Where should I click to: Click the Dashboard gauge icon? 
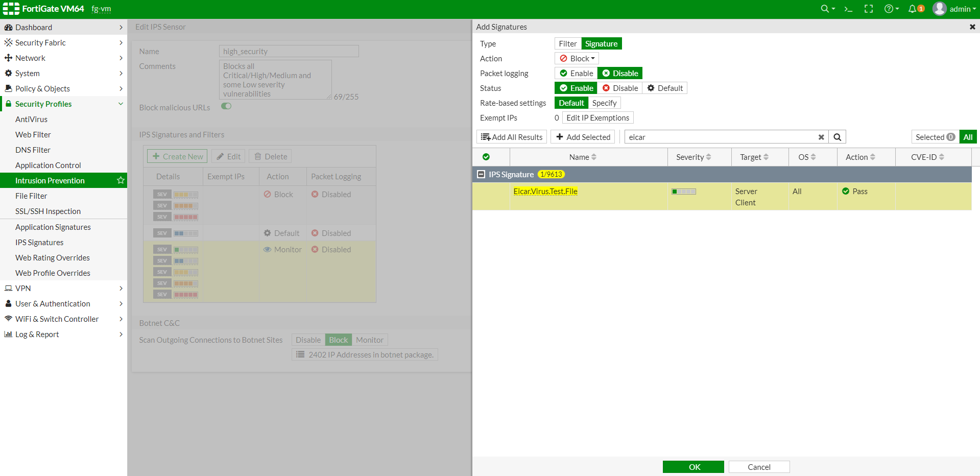click(x=8, y=27)
